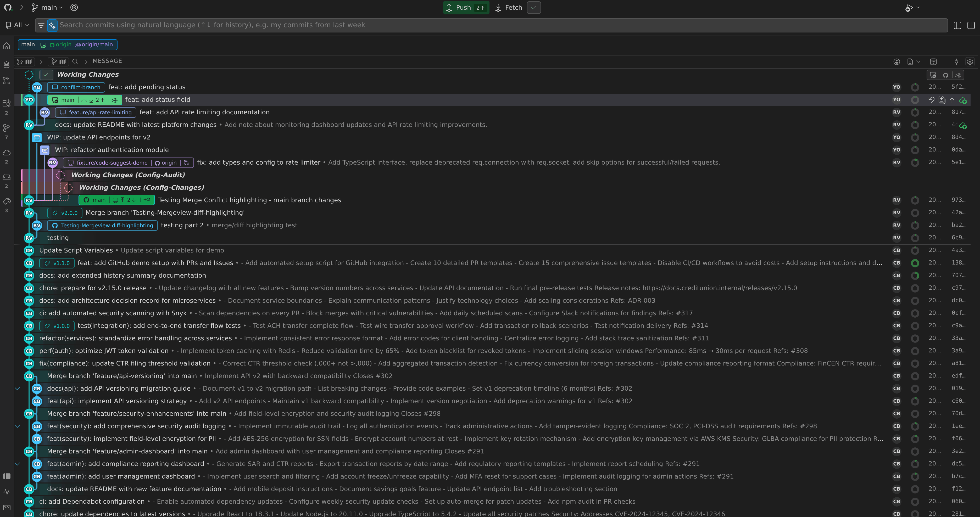The image size is (980, 517).
Task: Click the changed-files icon on the feat: add status field row
Action: 942,100
